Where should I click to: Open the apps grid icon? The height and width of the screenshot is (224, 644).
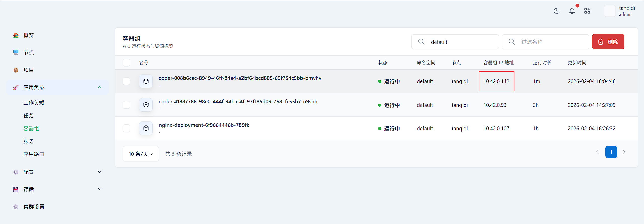pyautogui.click(x=587, y=11)
